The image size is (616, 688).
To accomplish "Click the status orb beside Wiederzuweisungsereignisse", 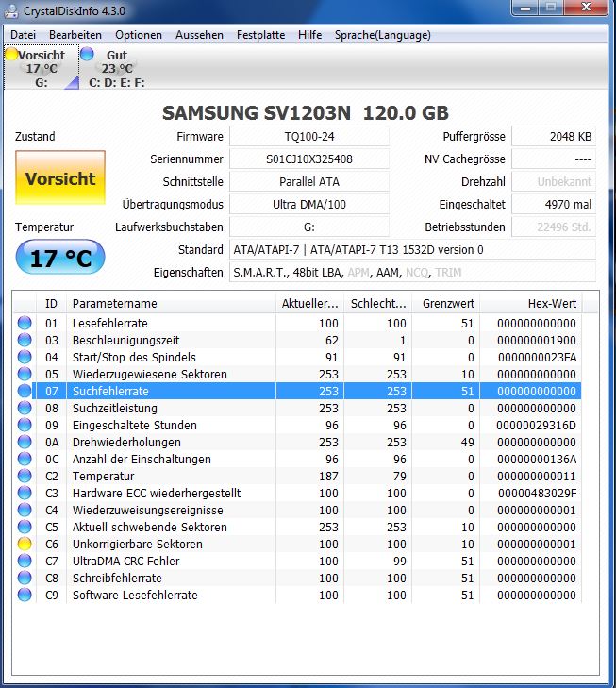I will (x=25, y=510).
